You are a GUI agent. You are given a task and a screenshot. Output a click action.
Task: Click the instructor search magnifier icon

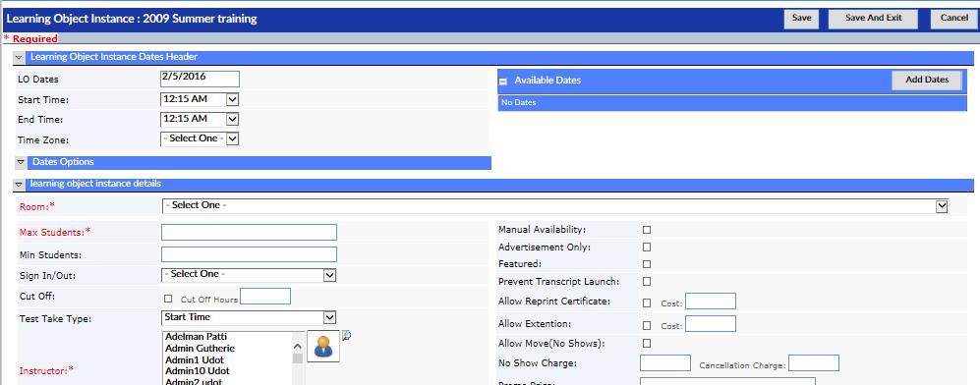(x=347, y=336)
